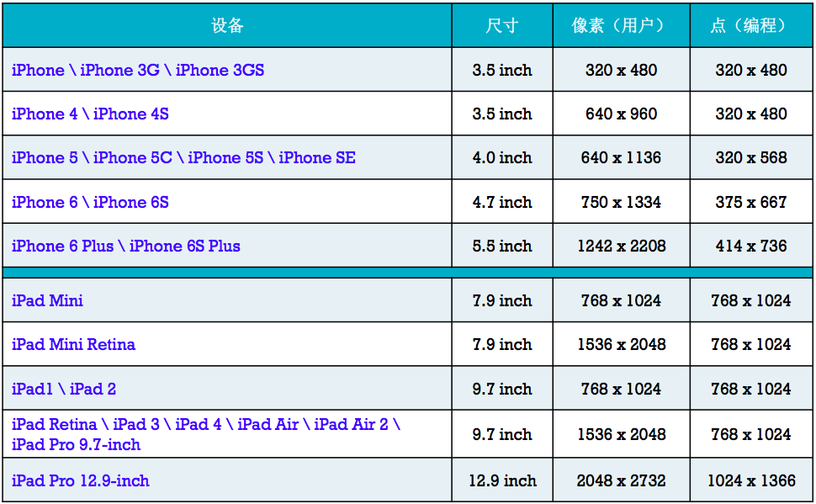Viewport: 816px width, 504px height.
Task: Click the 点（编程） column header
Action: pos(751,25)
